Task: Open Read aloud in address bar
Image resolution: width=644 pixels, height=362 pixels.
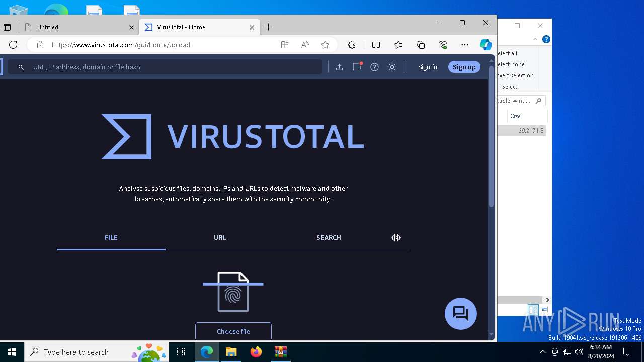Action: coord(305,45)
